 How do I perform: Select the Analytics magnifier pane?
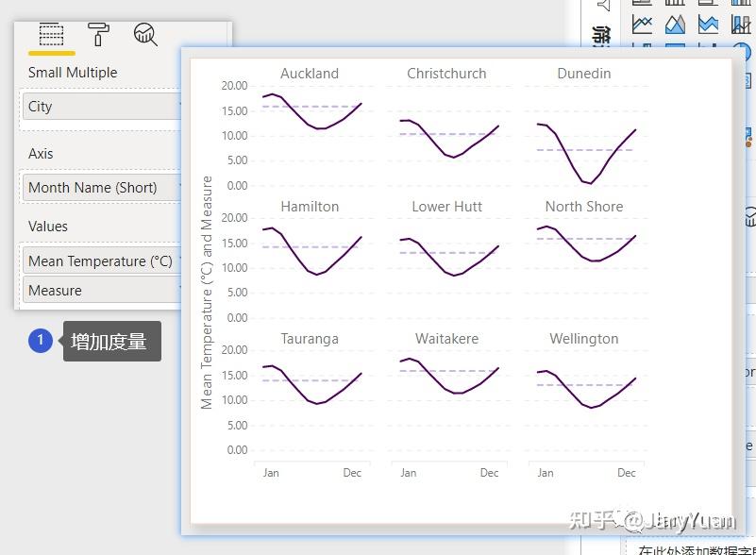point(143,35)
